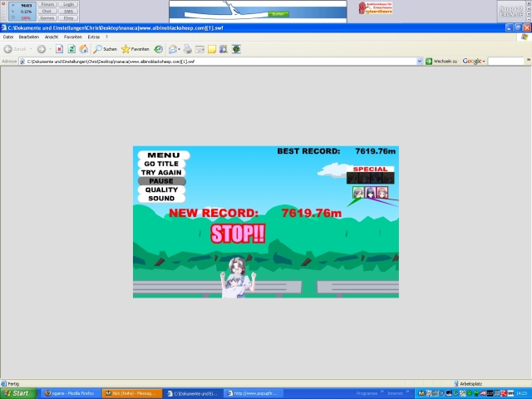Click the taskbar clock 14:23
Viewport: 532px width, 399px height.
pyautogui.click(x=522, y=393)
